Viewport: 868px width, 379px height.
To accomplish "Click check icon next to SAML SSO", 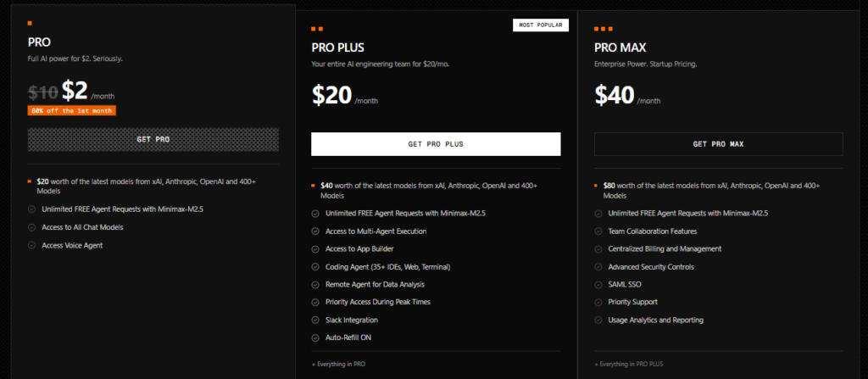I will pyautogui.click(x=598, y=284).
